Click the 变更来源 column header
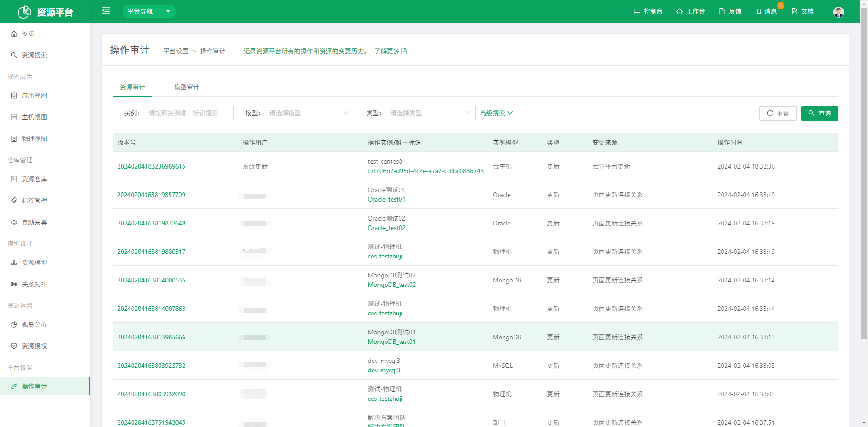The width and height of the screenshot is (868, 427). click(x=605, y=142)
